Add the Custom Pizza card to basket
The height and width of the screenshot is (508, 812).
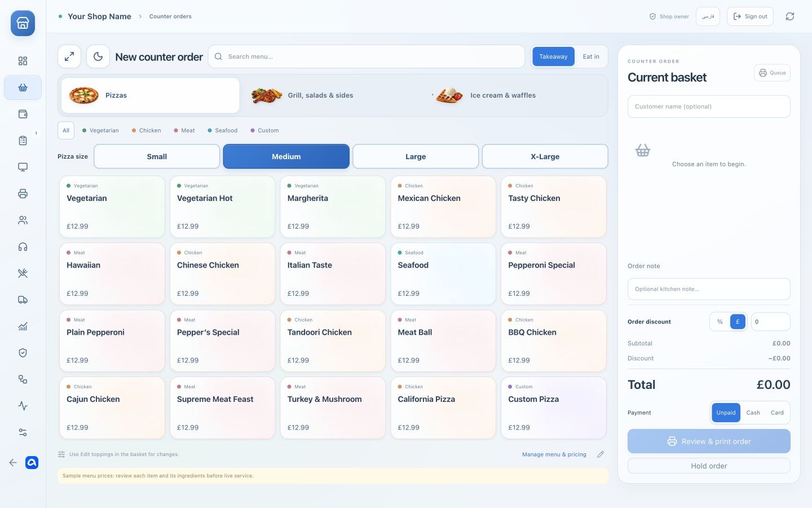pyautogui.click(x=554, y=408)
